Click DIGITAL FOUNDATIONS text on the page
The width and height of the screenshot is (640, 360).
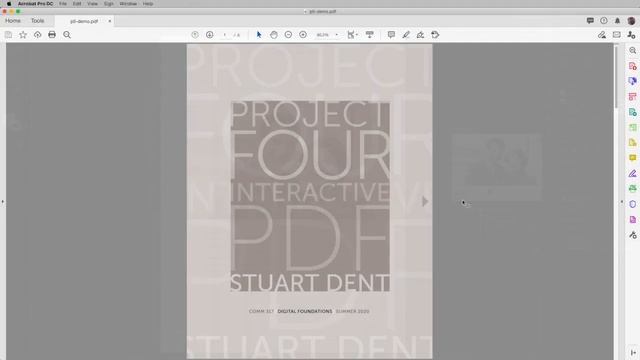tap(305, 311)
